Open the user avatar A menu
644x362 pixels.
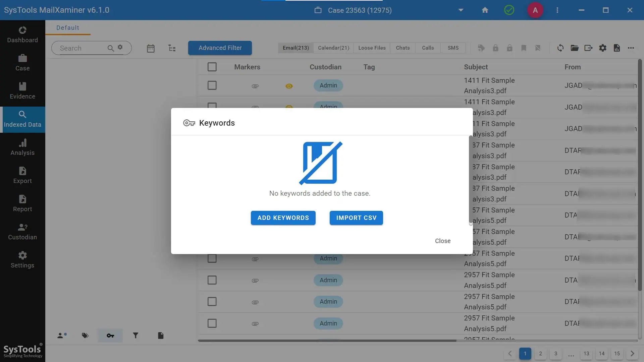pyautogui.click(x=535, y=10)
